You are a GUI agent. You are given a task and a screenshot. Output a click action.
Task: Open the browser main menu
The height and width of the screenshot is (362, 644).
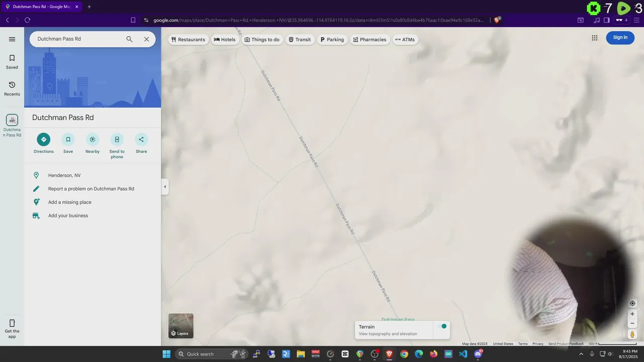coord(636,20)
